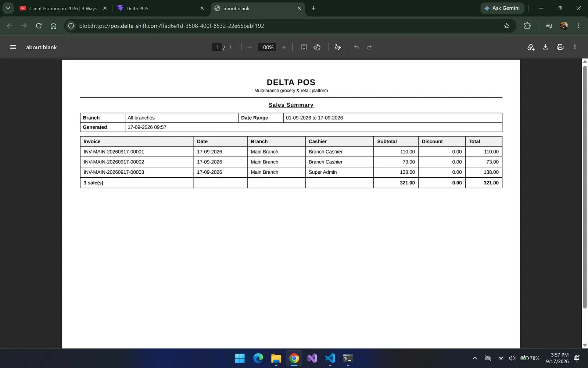This screenshot has height=368, width=588.
Task: Activate the draw annotation tool
Action: click(338, 47)
